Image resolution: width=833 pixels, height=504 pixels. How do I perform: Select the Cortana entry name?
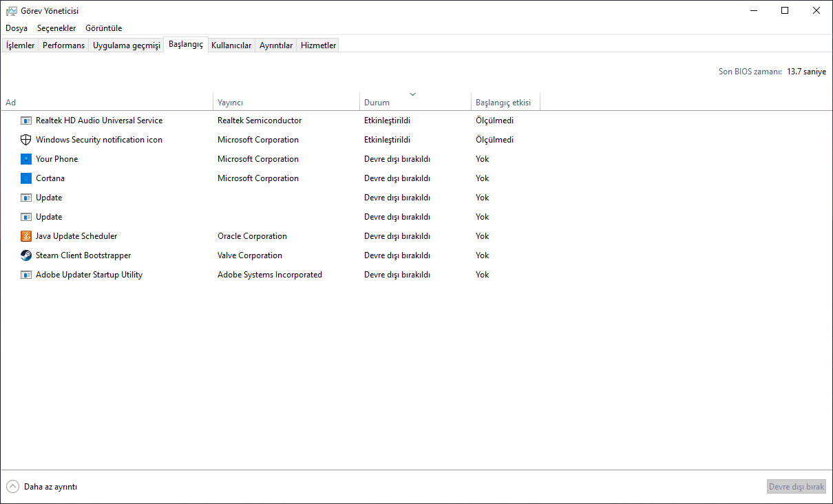(50, 178)
